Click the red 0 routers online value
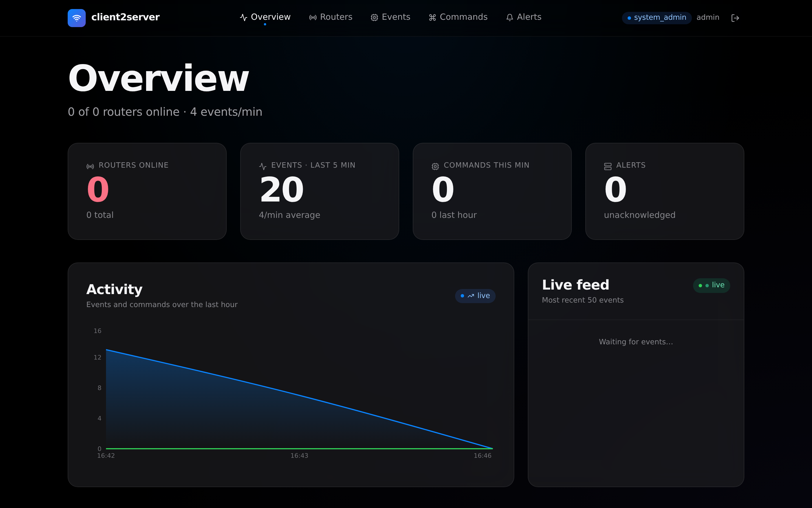 pos(98,190)
